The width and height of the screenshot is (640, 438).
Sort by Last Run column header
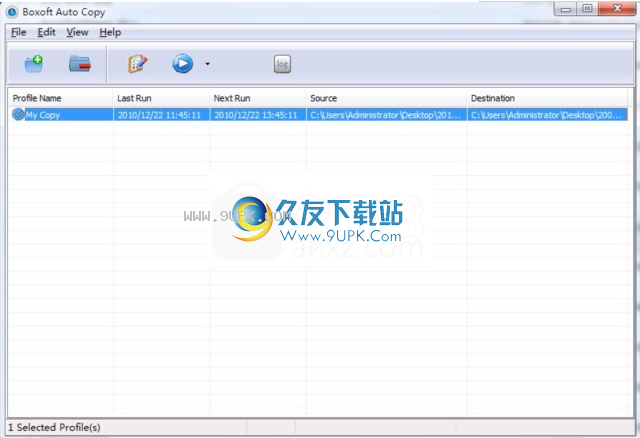pyautogui.click(x=161, y=98)
